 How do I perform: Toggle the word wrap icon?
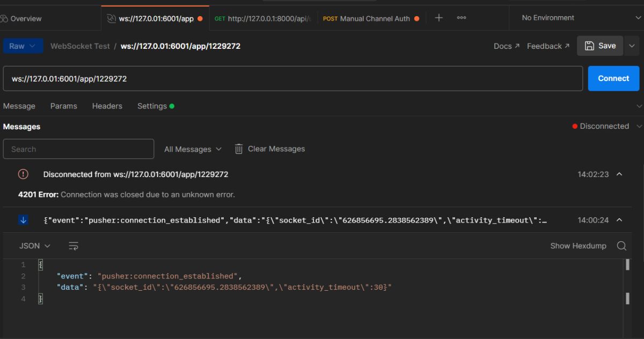74,246
